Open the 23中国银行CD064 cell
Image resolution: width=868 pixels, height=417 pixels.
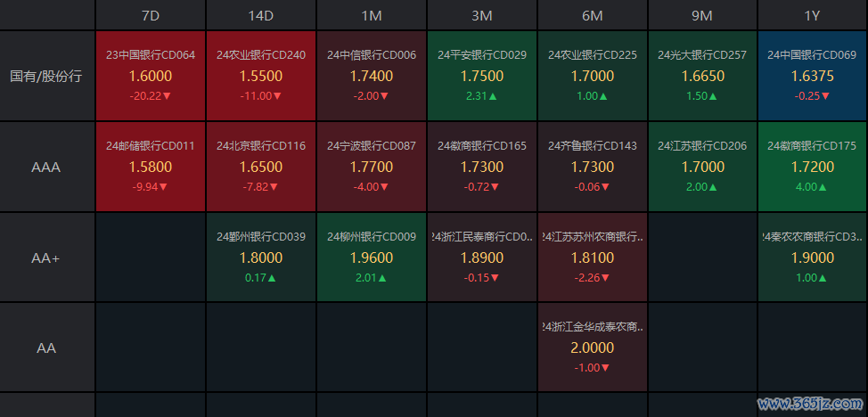151,76
